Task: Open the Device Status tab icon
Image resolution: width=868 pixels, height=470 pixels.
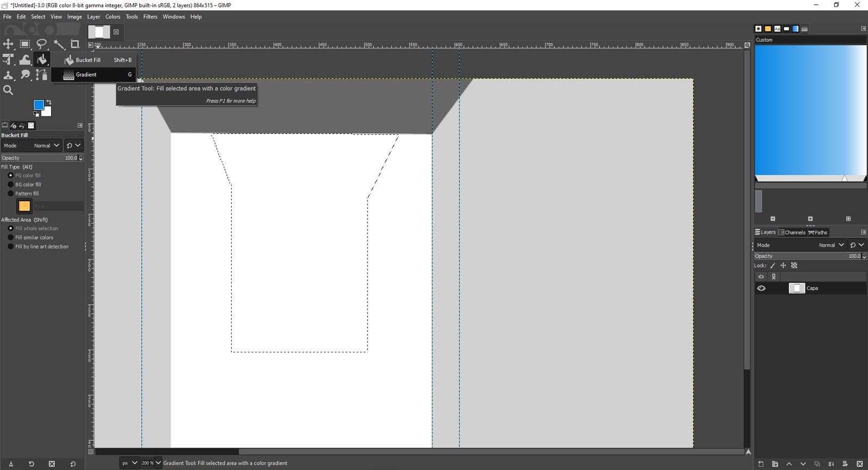Action: (x=14, y=126)
